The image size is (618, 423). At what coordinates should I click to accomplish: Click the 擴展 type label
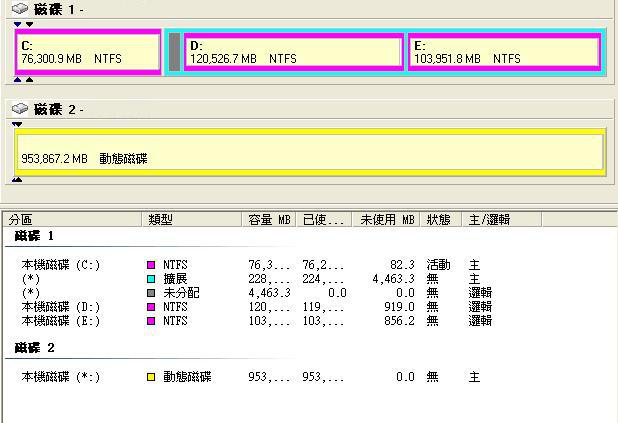click(175, 279)
